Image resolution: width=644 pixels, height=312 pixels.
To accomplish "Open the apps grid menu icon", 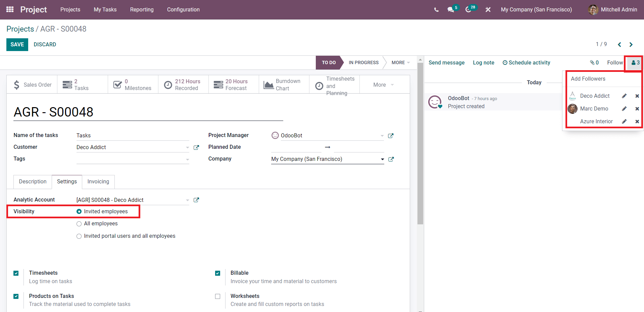I will [x=10, y=9].
